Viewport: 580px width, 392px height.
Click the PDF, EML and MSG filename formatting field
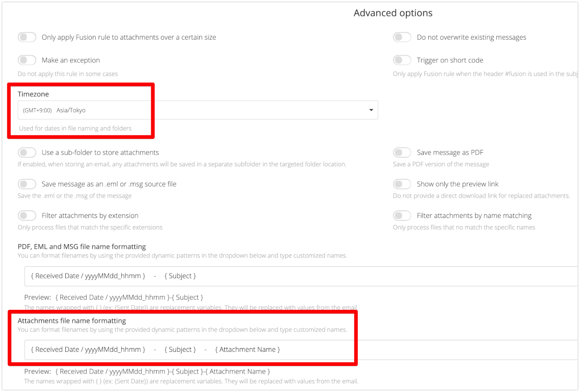[302, 276]
